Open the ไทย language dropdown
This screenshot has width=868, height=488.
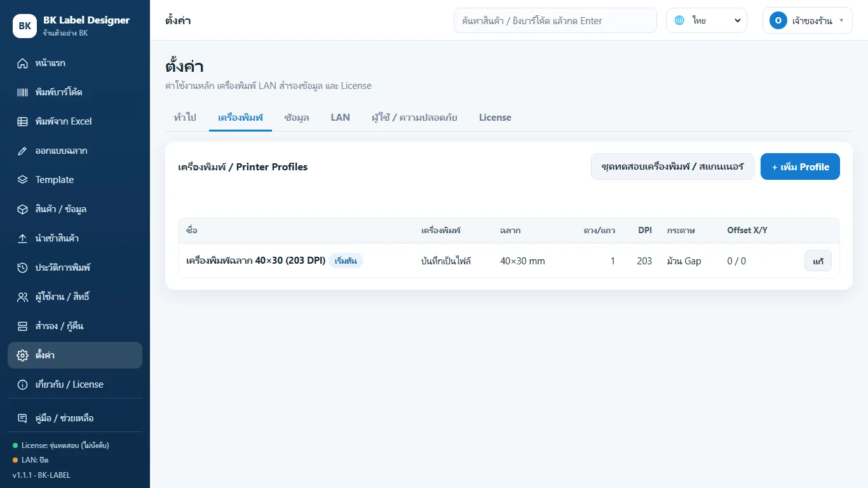coord(708,20)
